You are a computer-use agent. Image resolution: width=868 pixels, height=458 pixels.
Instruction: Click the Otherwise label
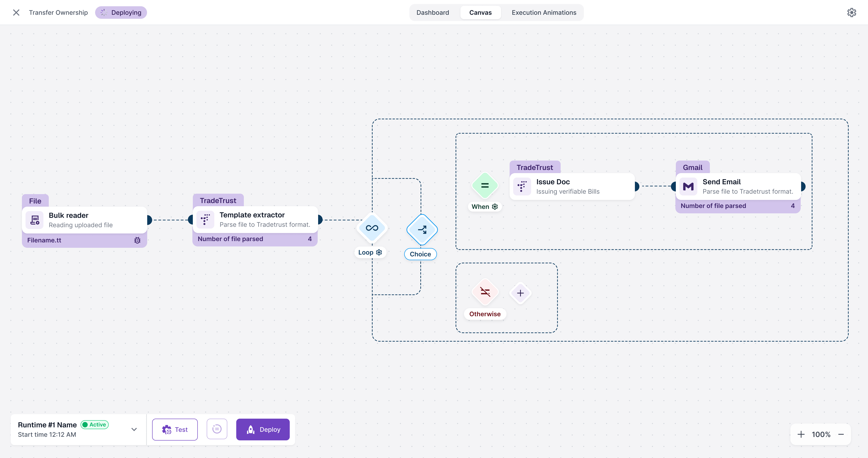485,314
